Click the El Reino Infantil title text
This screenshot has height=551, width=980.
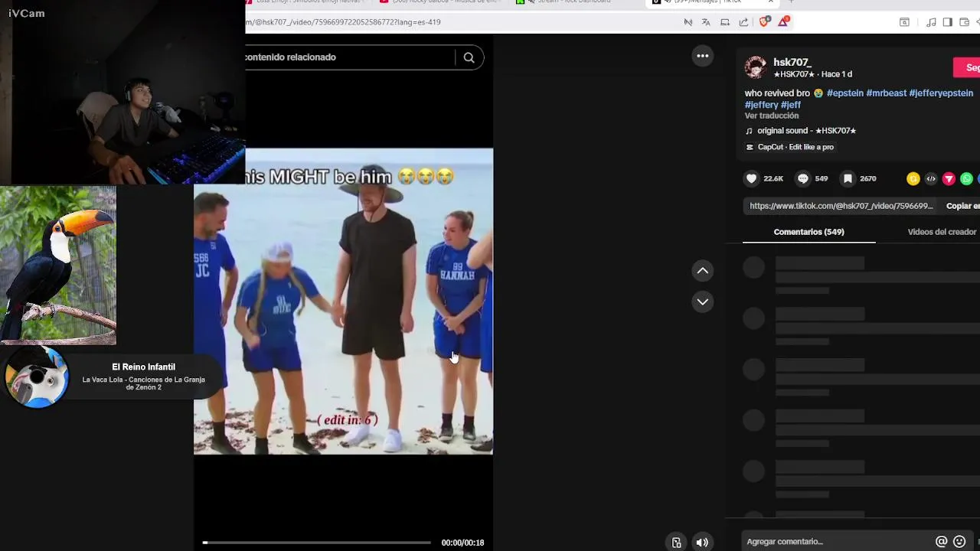pos(143,367)
